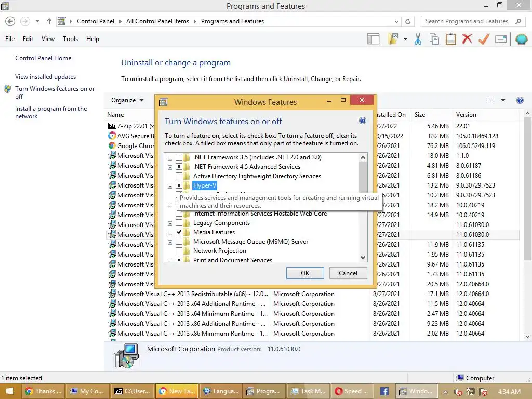Open Speed Opera taskbar button
This screenshot has height=399, width=532.
point(353,391)
